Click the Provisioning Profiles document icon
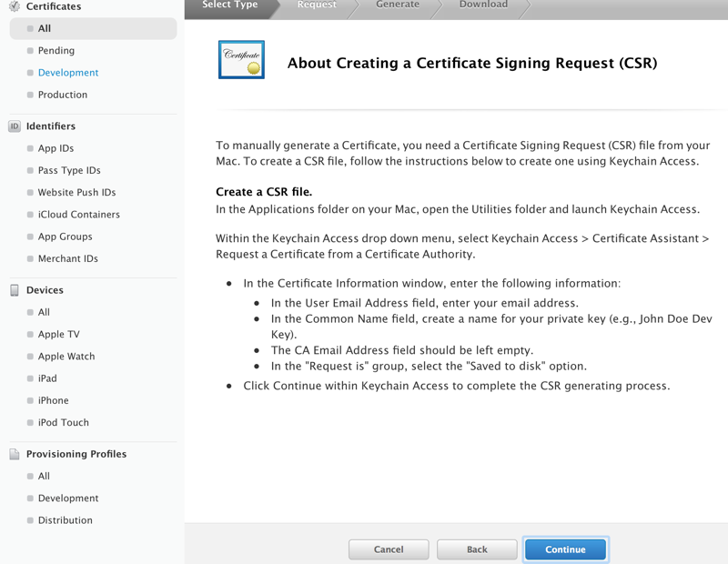Image resolution: width=728 pixels, height=564 pixels. [x=15, y=454]
